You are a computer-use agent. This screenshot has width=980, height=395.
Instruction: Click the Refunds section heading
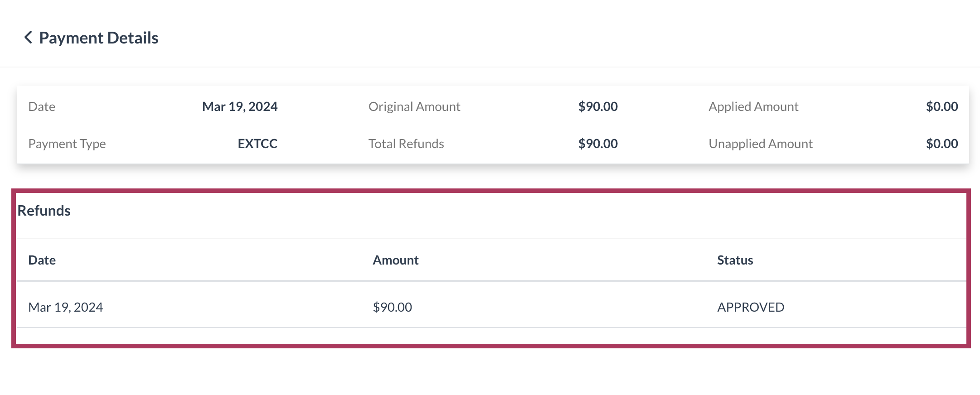[x=44, y=211]
